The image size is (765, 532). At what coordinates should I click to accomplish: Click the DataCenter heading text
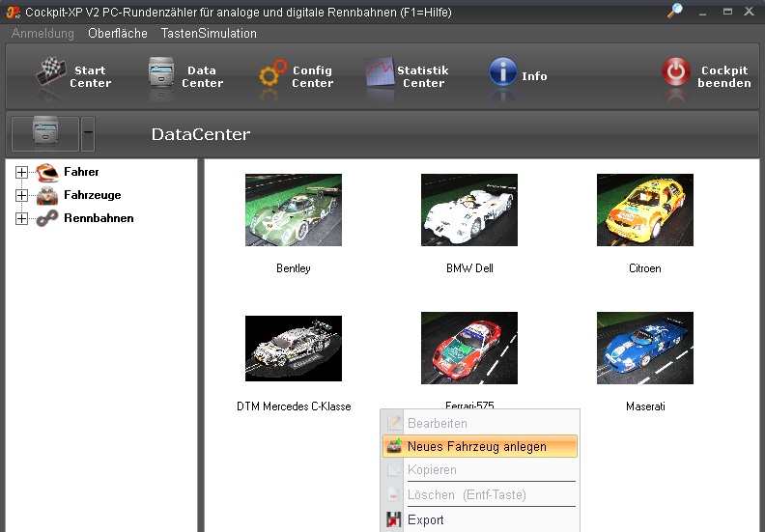coord(201,134)
